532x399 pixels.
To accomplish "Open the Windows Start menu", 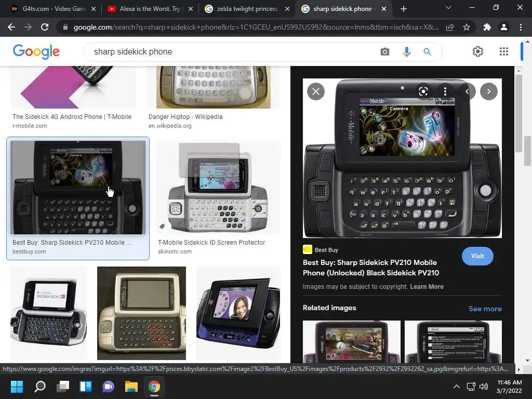I will pos(17,387).
